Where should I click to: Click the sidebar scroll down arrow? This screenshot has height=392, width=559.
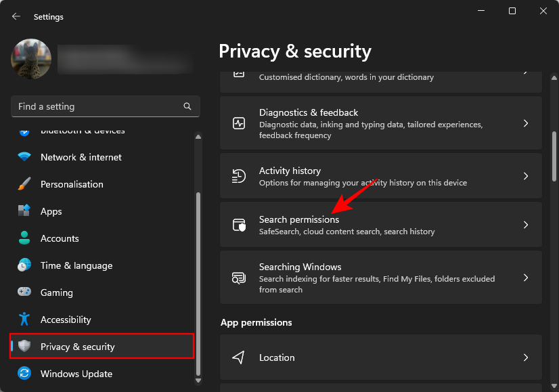click(198, 380)
